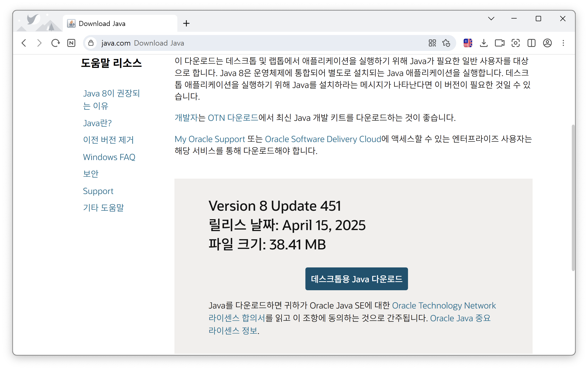Click '데스크톱용 Java 다운로드' button
This screenshot has width=588, height=370.
point(357,279)
